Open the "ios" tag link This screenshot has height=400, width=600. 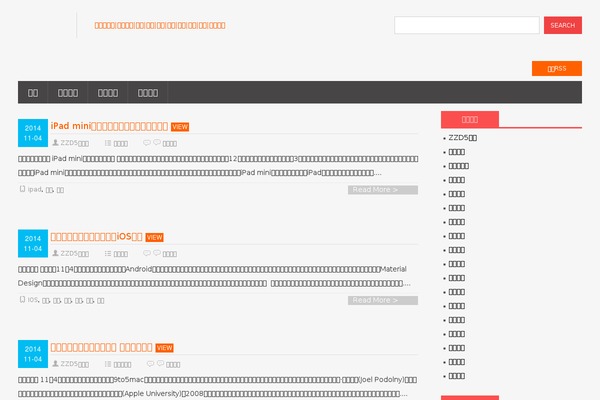pos(33,300)
